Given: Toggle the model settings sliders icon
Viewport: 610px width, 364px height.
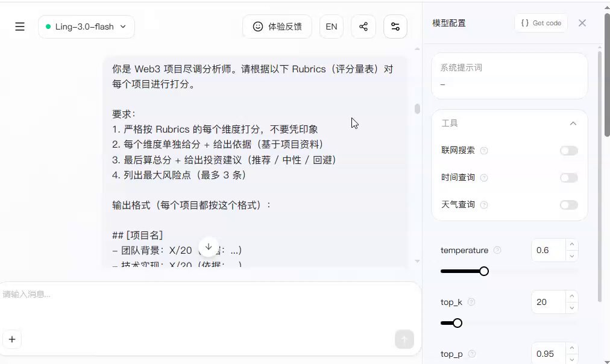Looking at the screenshot, I should click(395, 27).
